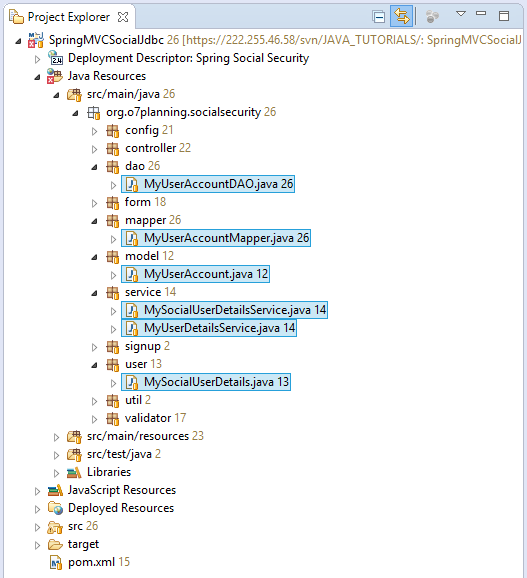Select the Project Explorer tab
The width and height of the screenshot is (527, 578).
[69, 17]
